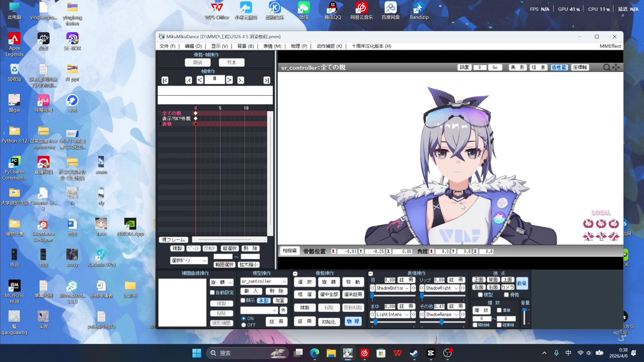Click the ShadowBottom eye morph slider handle
Image resolution: width=644 pixels, height=362 pixels.
pyautogui.click(x=372, y=295)
